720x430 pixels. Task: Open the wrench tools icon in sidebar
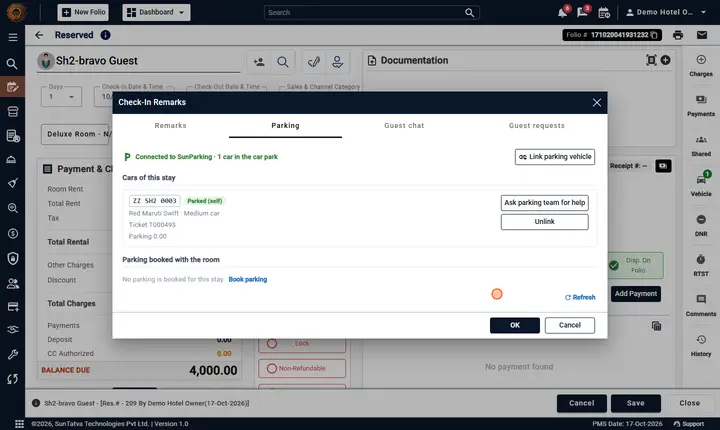tap(13, 354)
